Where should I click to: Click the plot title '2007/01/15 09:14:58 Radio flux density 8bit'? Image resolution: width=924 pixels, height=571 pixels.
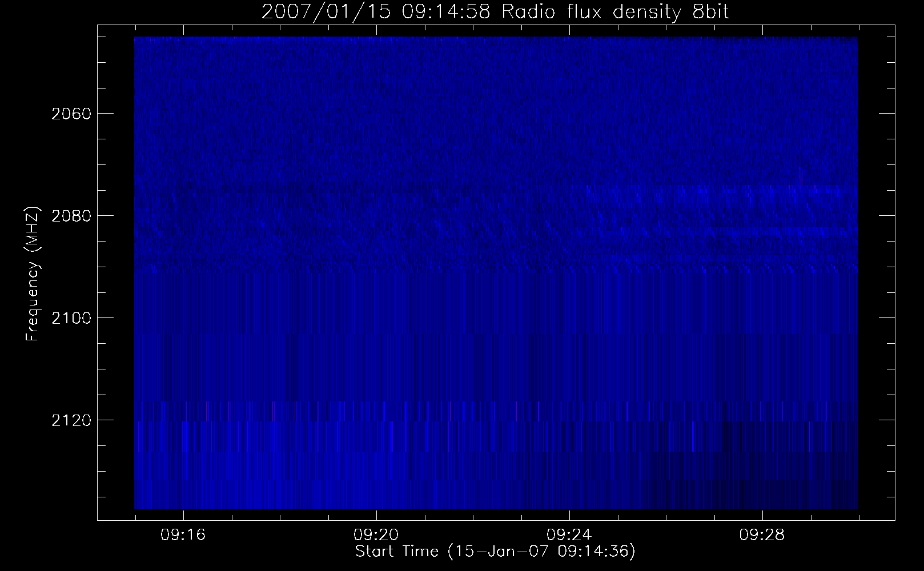tap(496, 12)
